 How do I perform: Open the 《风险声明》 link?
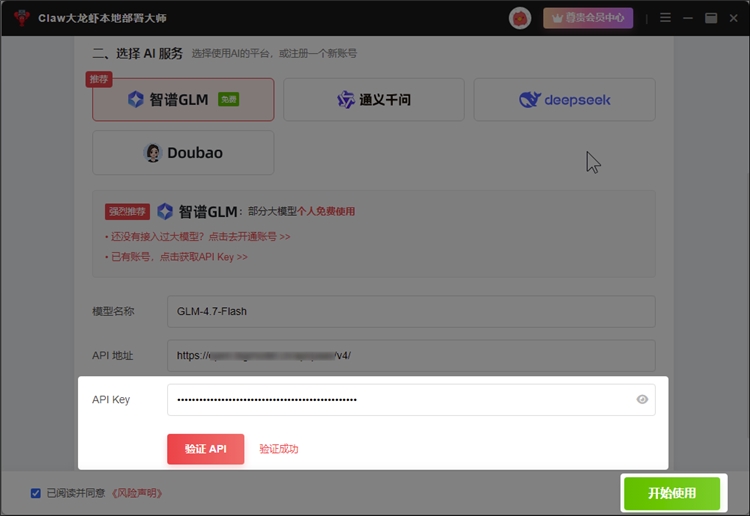(137, 493)
